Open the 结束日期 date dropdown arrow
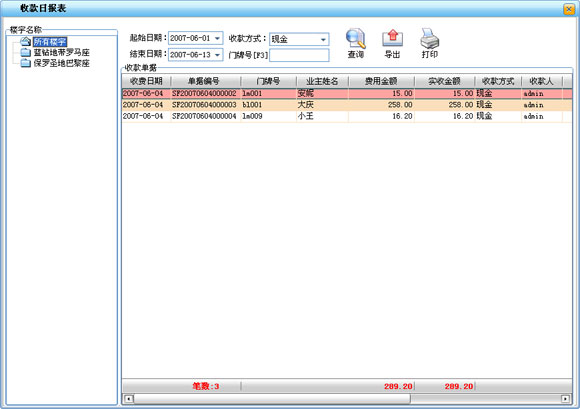Viewport: 580px width, 409px height. click(x=218, y=55)
